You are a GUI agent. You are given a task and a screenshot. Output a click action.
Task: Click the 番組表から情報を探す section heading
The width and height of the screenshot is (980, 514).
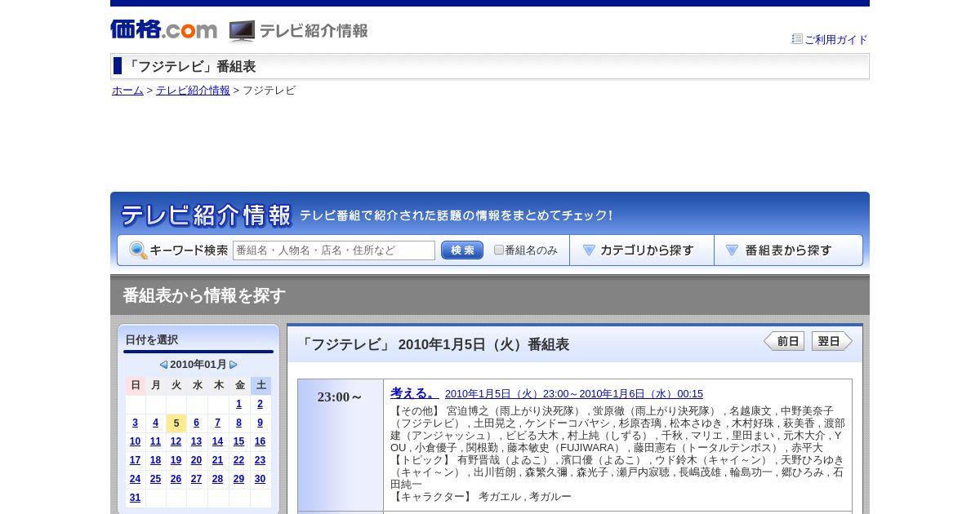point(204,295)
